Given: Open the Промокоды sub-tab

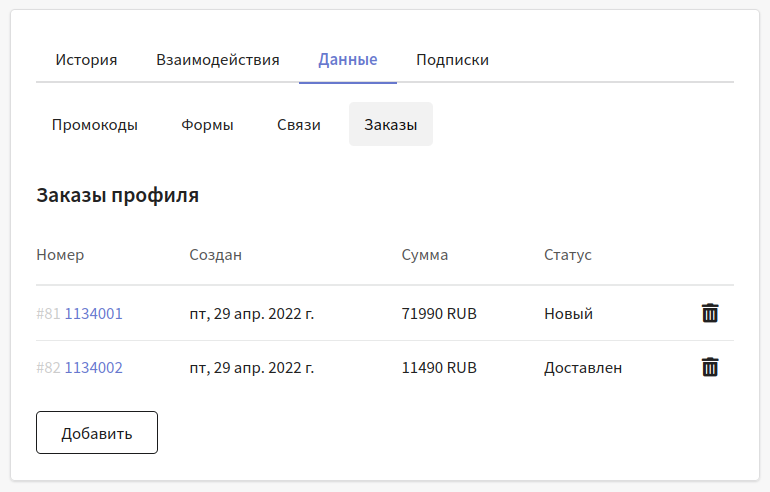Looking at the screenshot, I should point(95,125).
